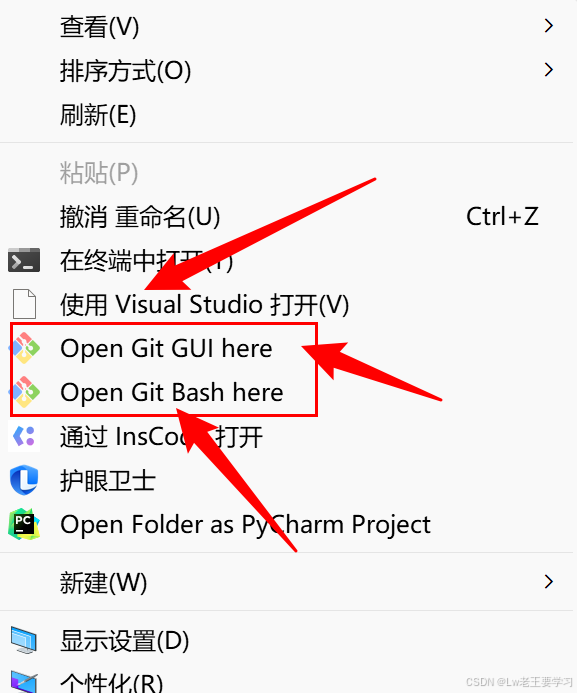Expand the 排序方式(O) submenu arrow
577x693 pixels.
coord(549,69)
